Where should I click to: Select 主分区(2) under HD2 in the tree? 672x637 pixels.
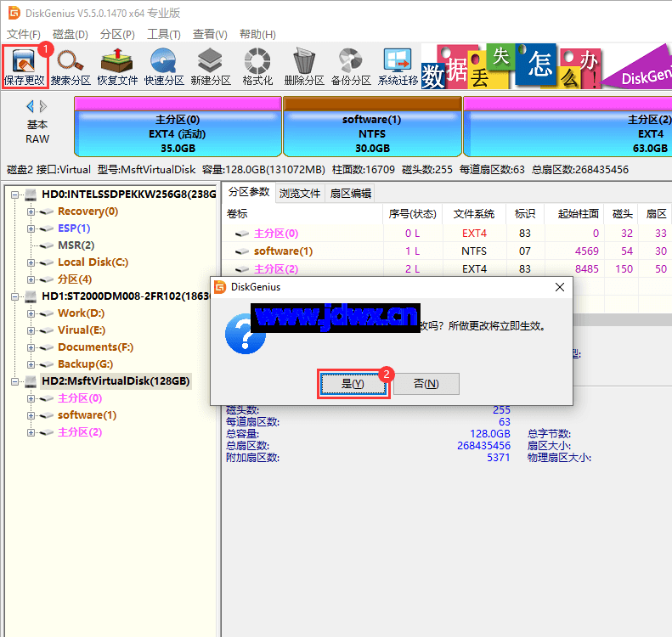pyautogui.click(x=80, y=432)
